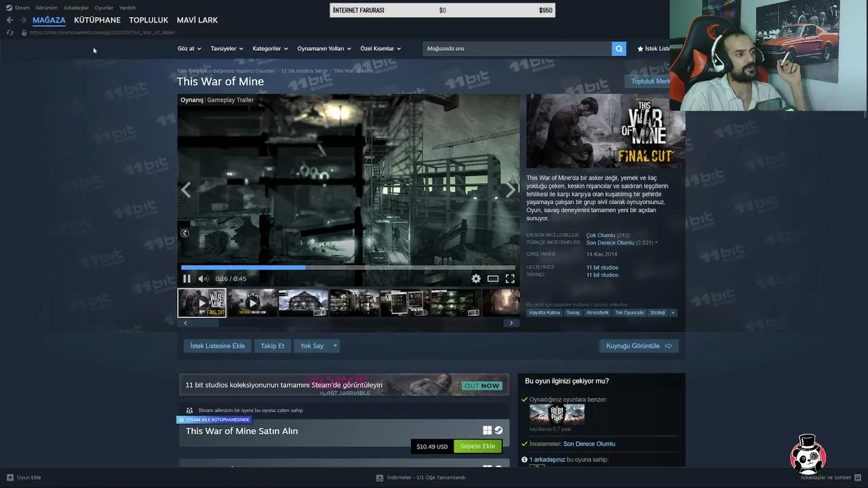This screenshot has height=488, width=868.
Task: Expand the Özel Kısımlar dropdown
Action: pos(380,49)
